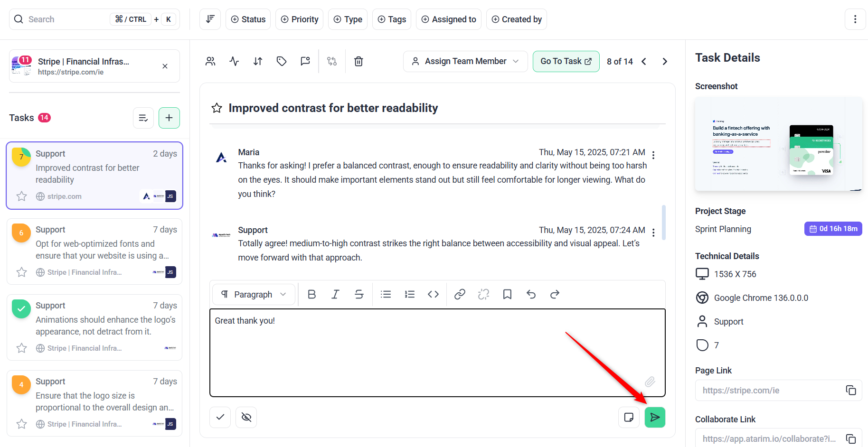Open options menu for Maria's comment
The height and width of the screenshot is (447, 868).
653,155
